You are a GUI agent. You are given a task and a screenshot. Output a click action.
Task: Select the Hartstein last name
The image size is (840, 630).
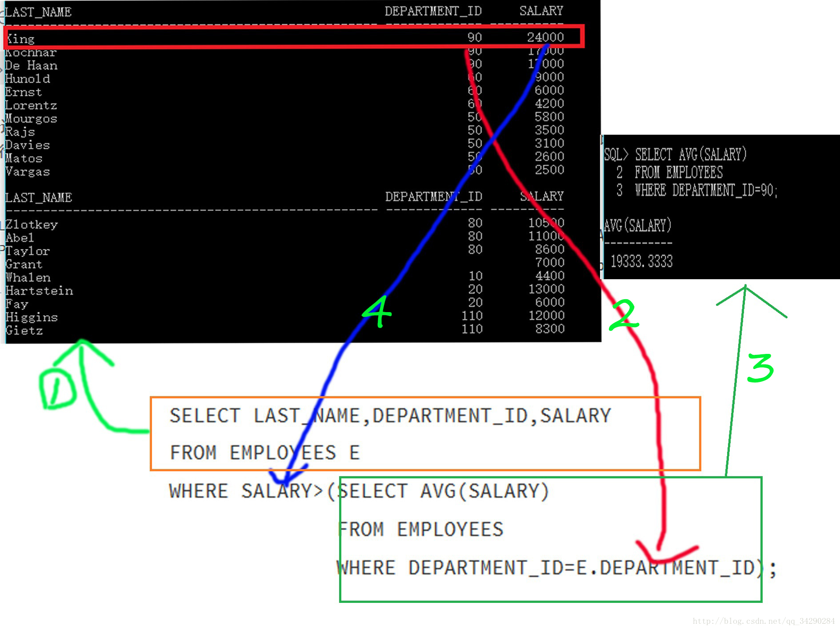pyautogui.click(x=39, y=292)
